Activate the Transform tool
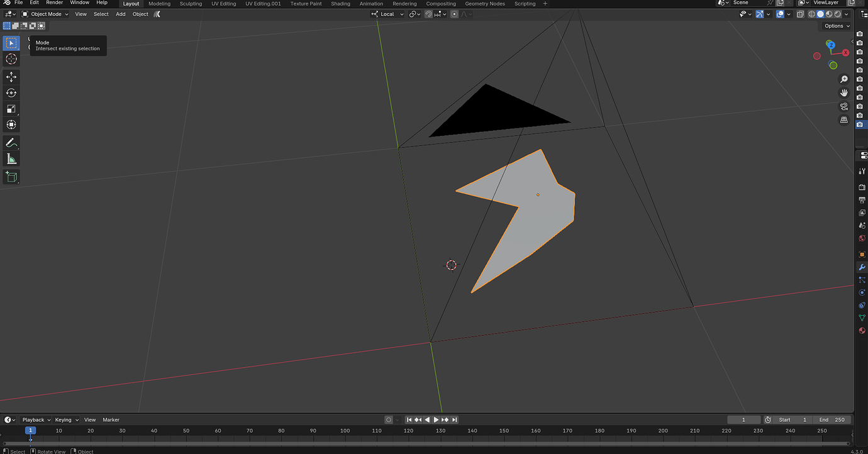Image resolution: width=868 pixels, height=454 pixels. (11, 125)
